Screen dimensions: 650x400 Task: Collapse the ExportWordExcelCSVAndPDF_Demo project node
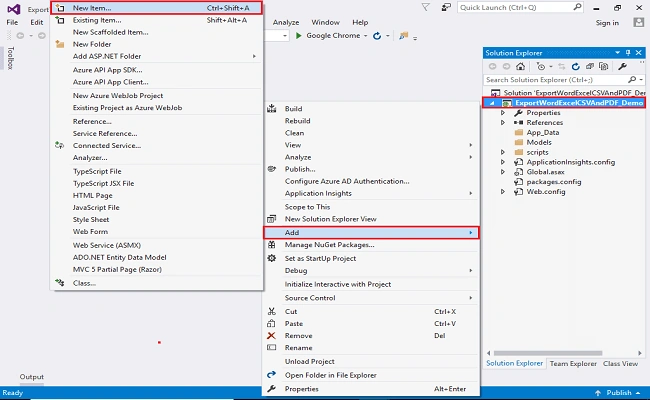492,103
